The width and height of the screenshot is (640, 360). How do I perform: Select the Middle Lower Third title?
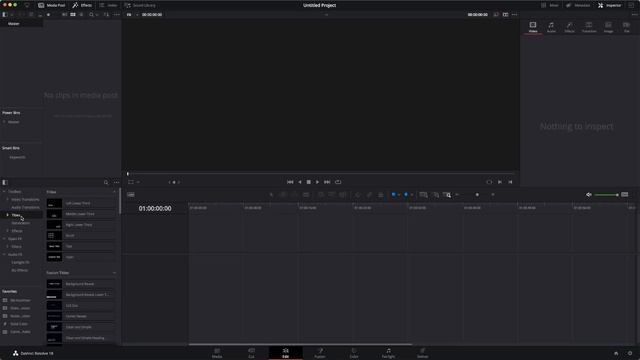tap(81, 214)
